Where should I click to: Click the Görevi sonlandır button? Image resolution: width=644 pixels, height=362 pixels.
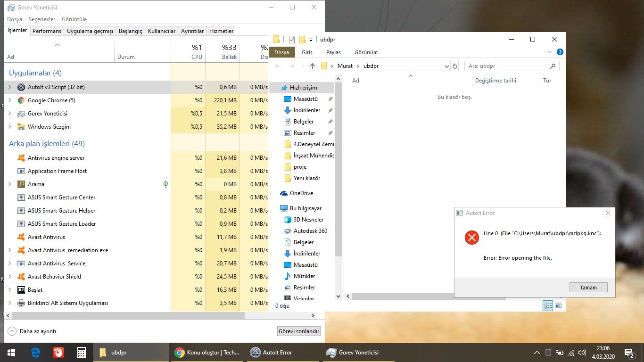point(299,331)
